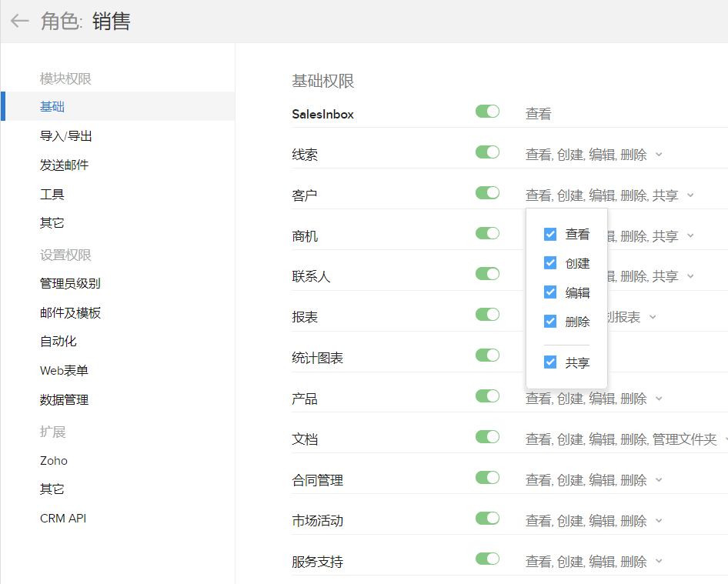Open CRM API in the sidebar
The width and height of the screenshot is (728, 584).
pos(63,519)
